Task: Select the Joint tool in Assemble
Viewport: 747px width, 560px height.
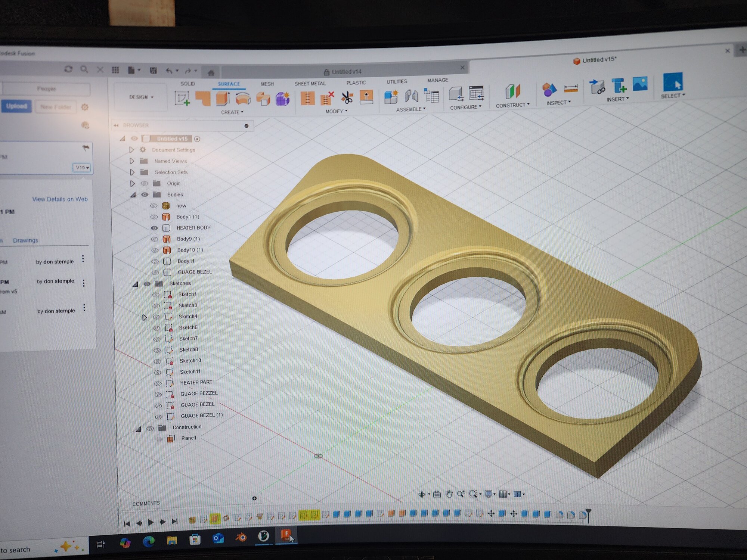Action: click(411, 96)
